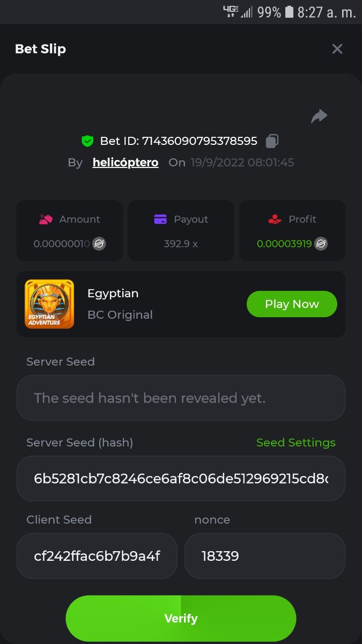Click the nonce field
Screen dimensions: 362x644
(264, 556)
